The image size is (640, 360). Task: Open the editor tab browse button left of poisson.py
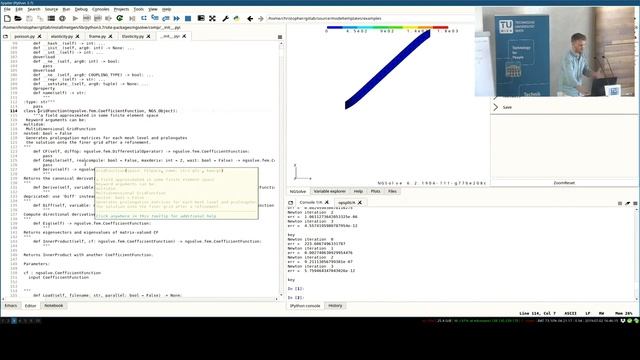(x=5, y=36)
